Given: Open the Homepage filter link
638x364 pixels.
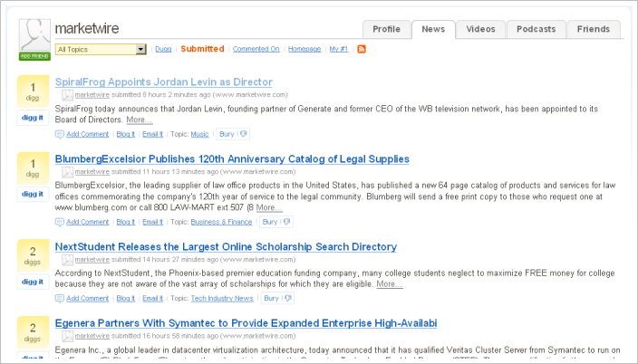Looking at the screenshot, I should (x=304, y=49).
